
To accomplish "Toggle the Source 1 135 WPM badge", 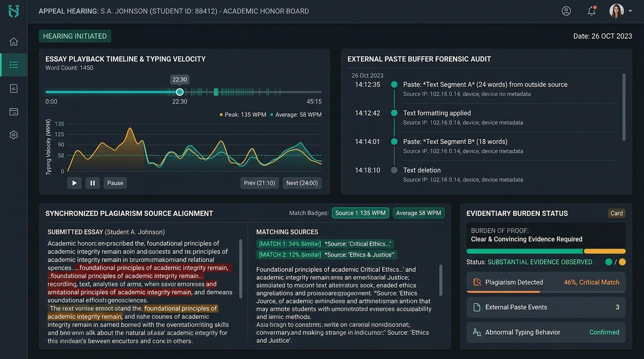I will point(360,213).
